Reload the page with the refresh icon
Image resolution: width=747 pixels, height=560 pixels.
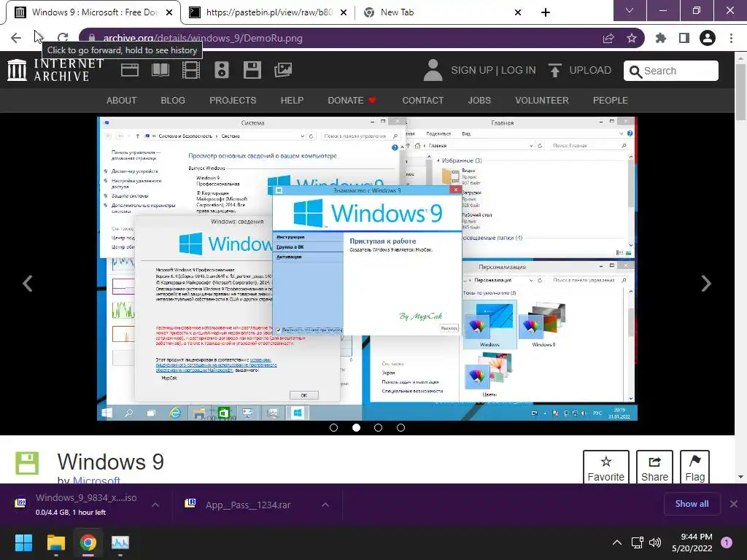tap(63, 38)
